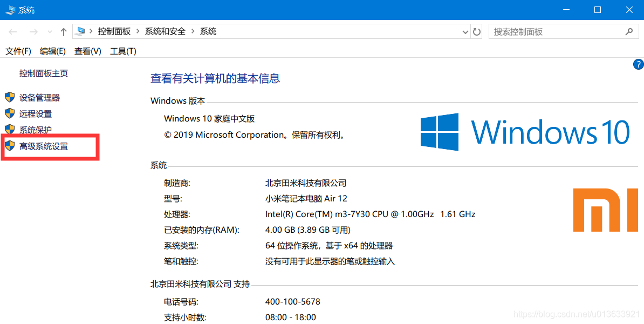644x324 pixels.
Task: Click model value 小米笔记本电脑 Air 12
Action: (306, 199)
